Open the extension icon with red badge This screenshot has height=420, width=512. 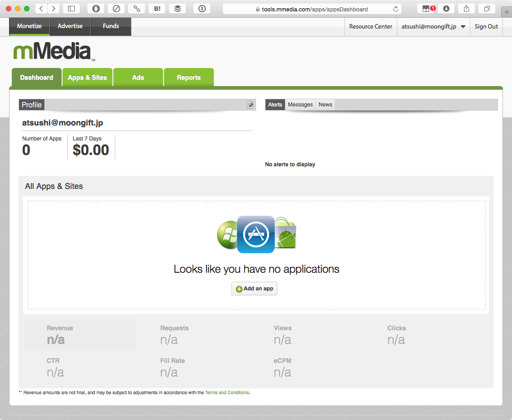click(426, 9)
